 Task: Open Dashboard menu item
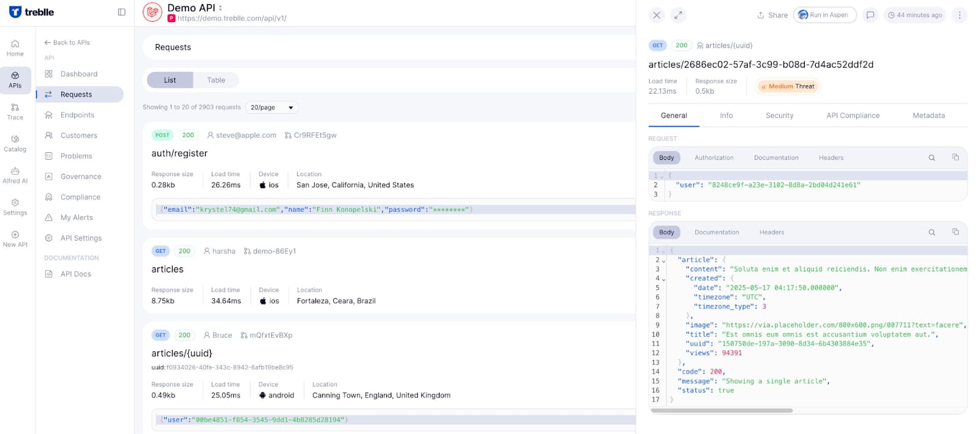point(80,74)
